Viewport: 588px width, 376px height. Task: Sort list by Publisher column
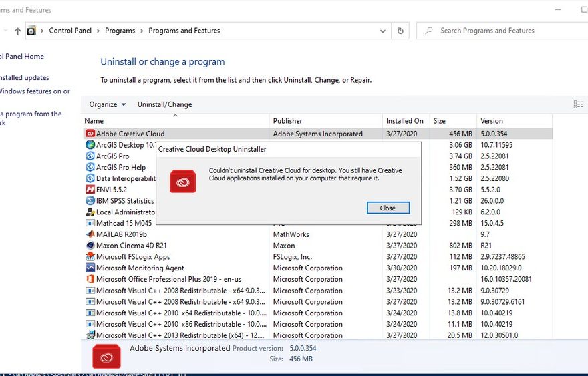[326, 121]
